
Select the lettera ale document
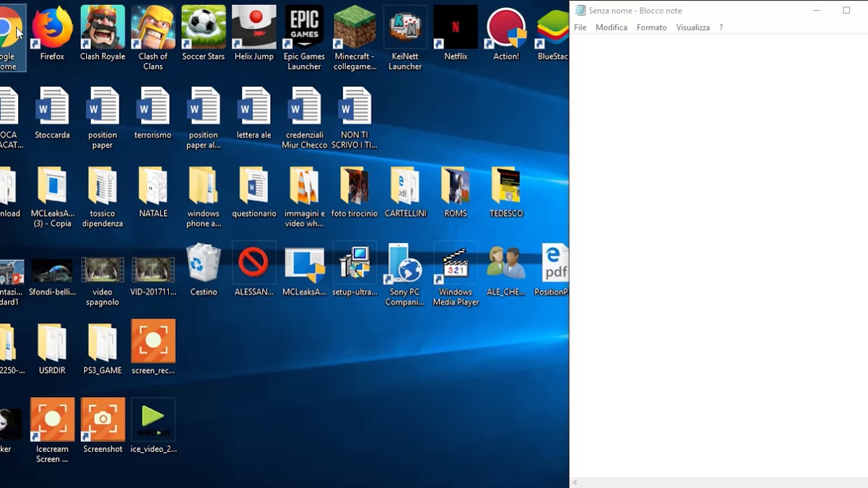(254, 113)
